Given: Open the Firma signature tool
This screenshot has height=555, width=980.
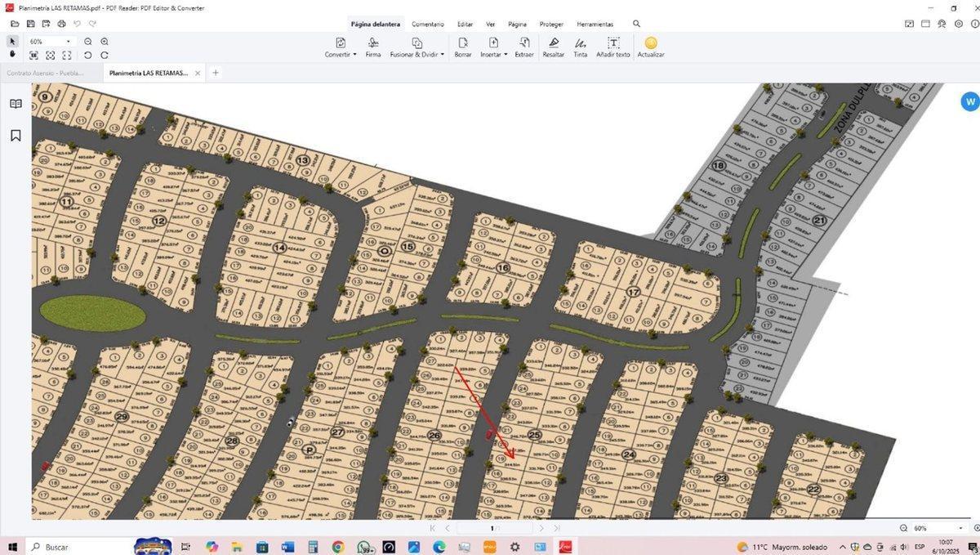Looking at the screenshot, I should 373,47.
